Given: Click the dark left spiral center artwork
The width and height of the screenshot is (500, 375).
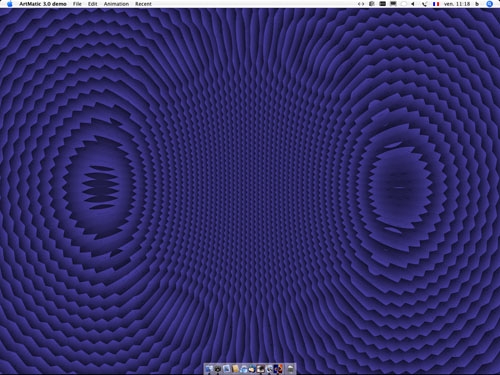Looking at the screenshot, I should pyautogui.click(x=100, y=187).
